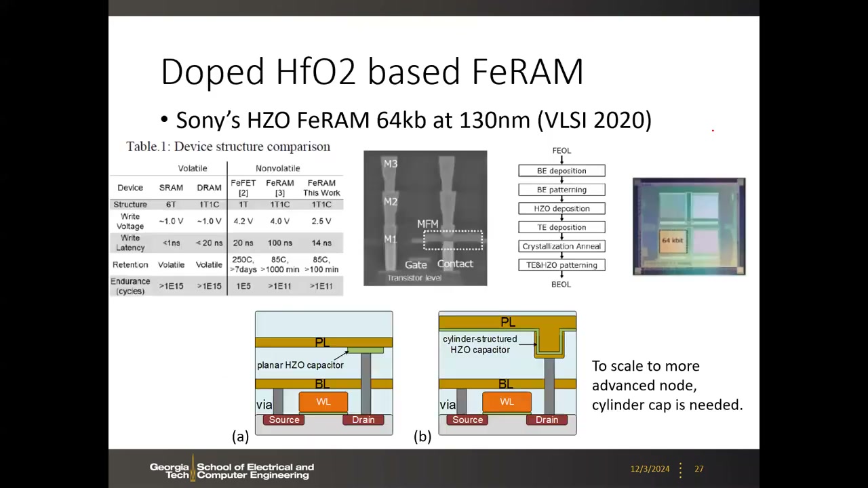Click the 'cylinder-structured HZO capacitor' label
Screen dimensions: 868x488
(480, 344)
